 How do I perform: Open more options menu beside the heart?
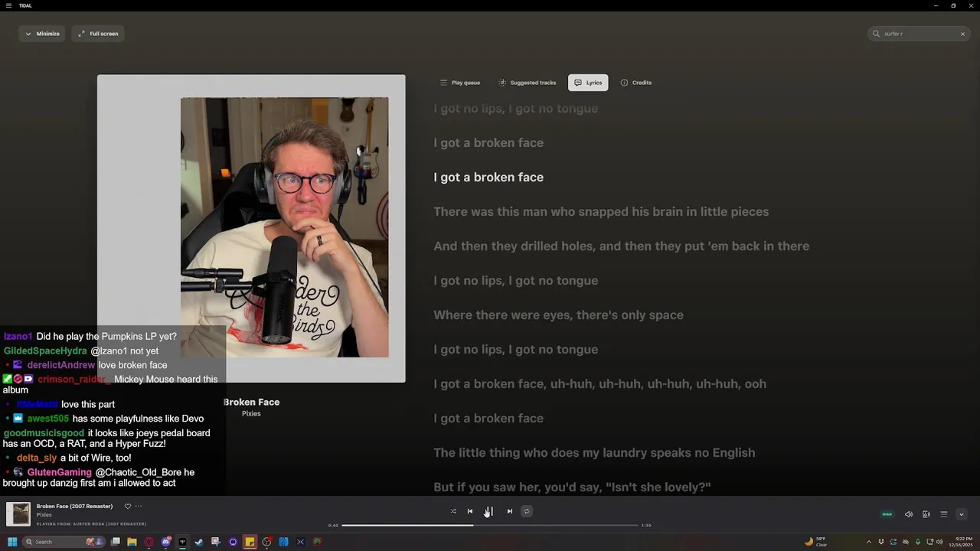(139, 506)
